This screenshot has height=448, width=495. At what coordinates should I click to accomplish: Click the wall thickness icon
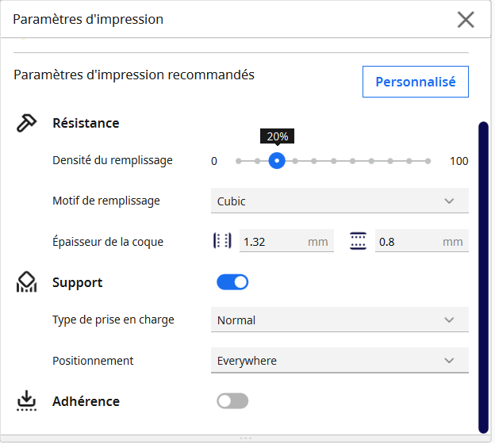pos(222,241)
